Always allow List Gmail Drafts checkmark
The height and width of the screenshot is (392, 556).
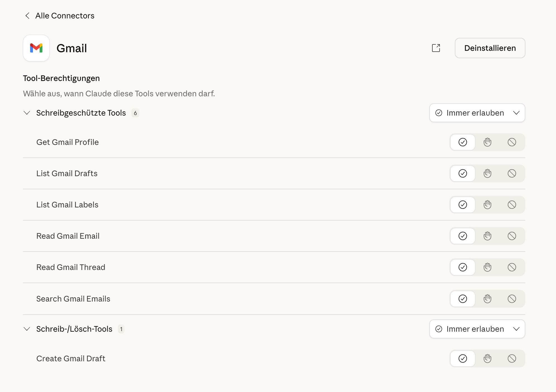(462, 173)
